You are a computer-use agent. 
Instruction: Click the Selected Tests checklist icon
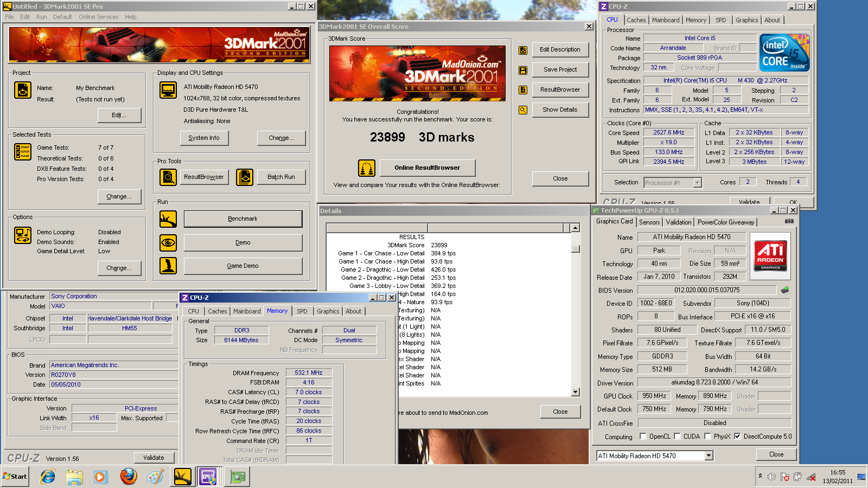[x=23, y=152]
